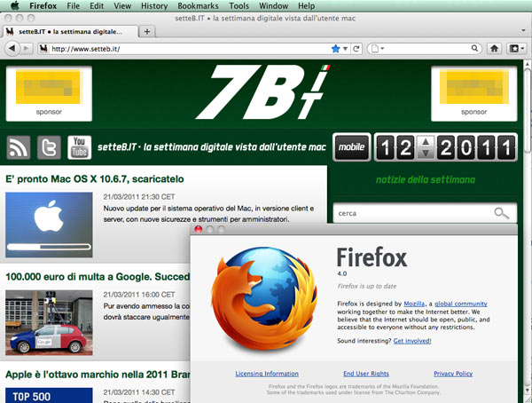
Task: Go to the Firefox home page icon
Action: click(494, 48)
